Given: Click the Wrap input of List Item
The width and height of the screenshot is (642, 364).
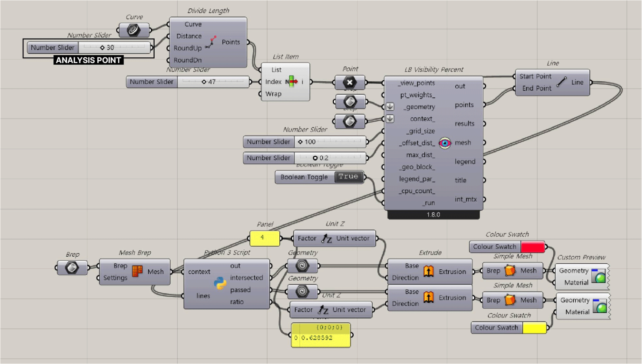Looking at the screenshot, I should (x=273, y=94).
